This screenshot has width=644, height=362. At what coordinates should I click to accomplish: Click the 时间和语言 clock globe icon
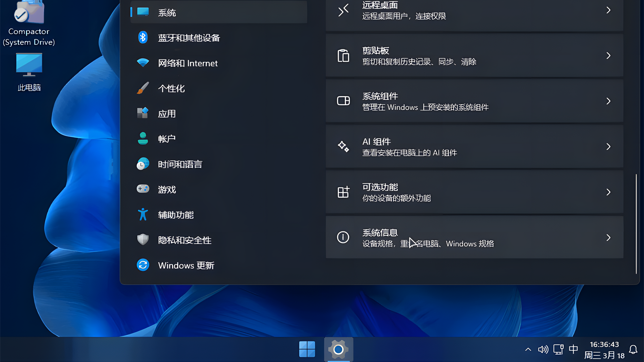click(x=143, y=164)
